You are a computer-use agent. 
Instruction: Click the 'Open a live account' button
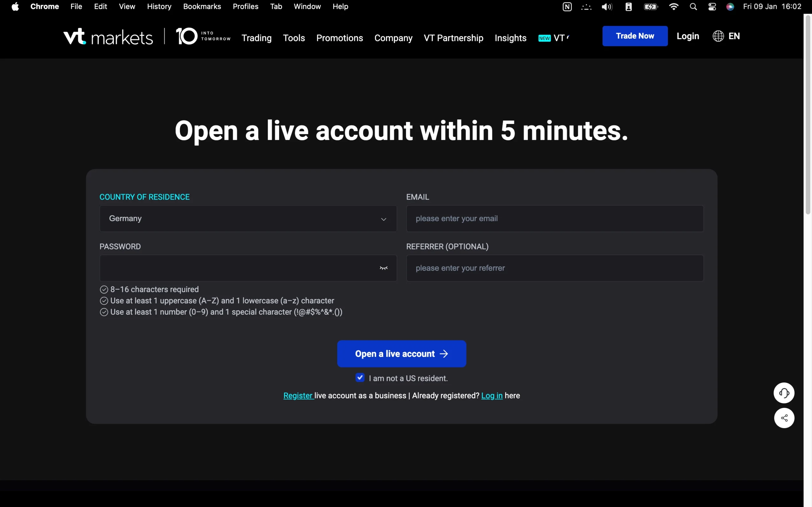(401, 354)
